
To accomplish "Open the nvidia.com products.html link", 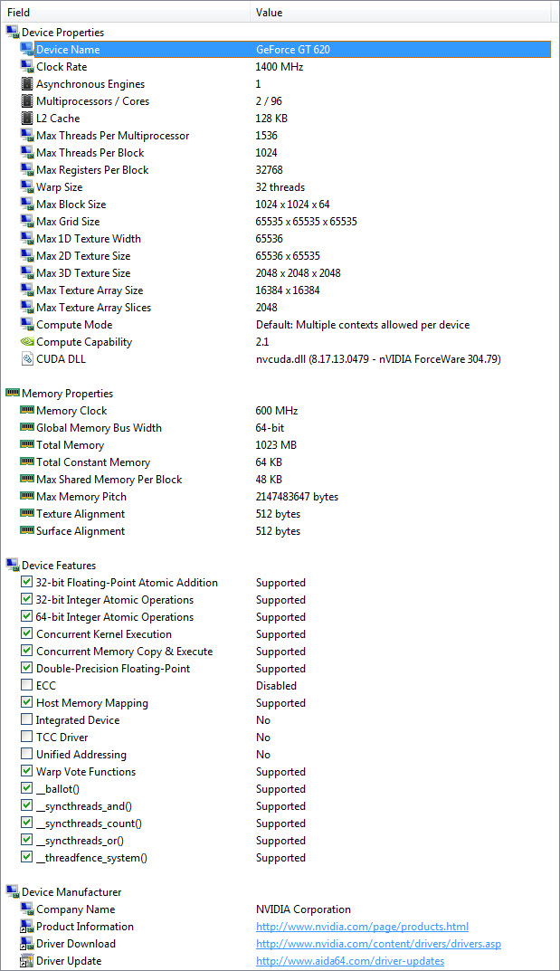I will 362,927.
